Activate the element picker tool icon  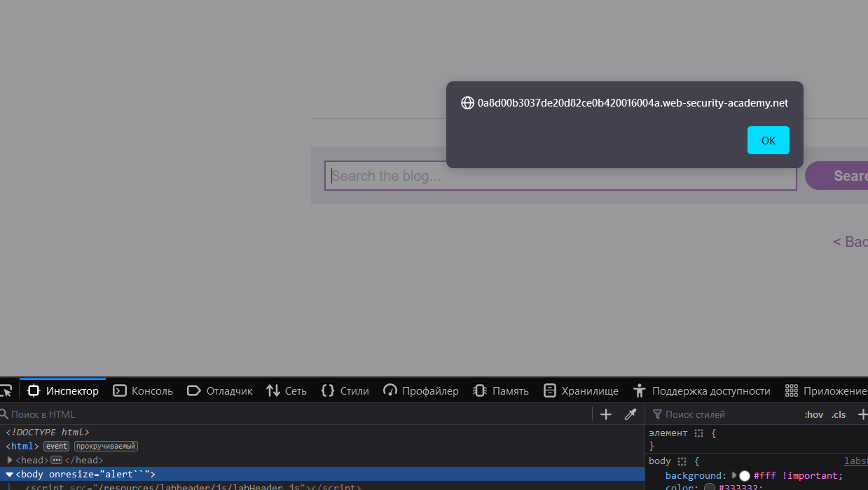tap(6, 390)
